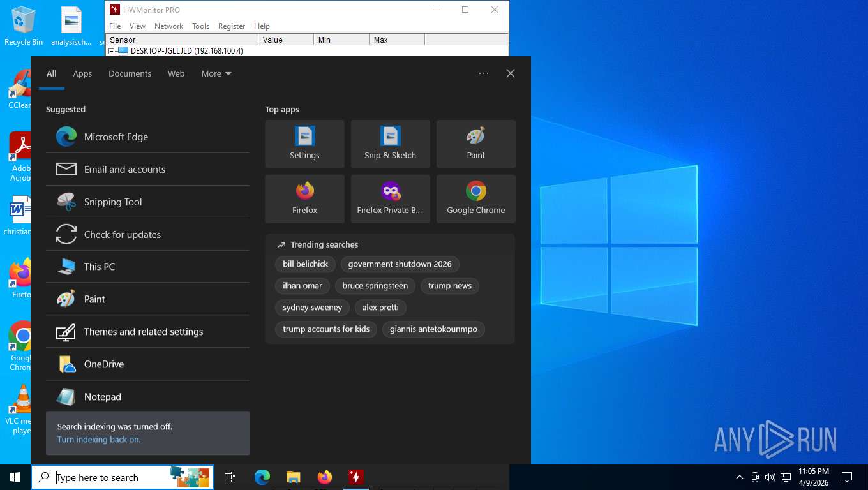Select DESKTOP-JGLLJLD (192.168.100.4) row

(x=186, y=51)
